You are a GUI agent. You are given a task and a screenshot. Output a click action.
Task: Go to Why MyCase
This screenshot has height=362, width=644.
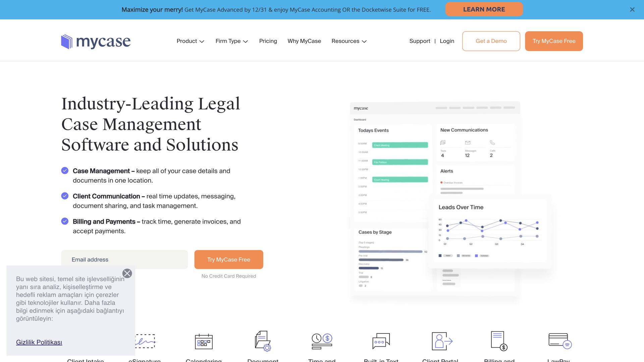pos(304,41)
